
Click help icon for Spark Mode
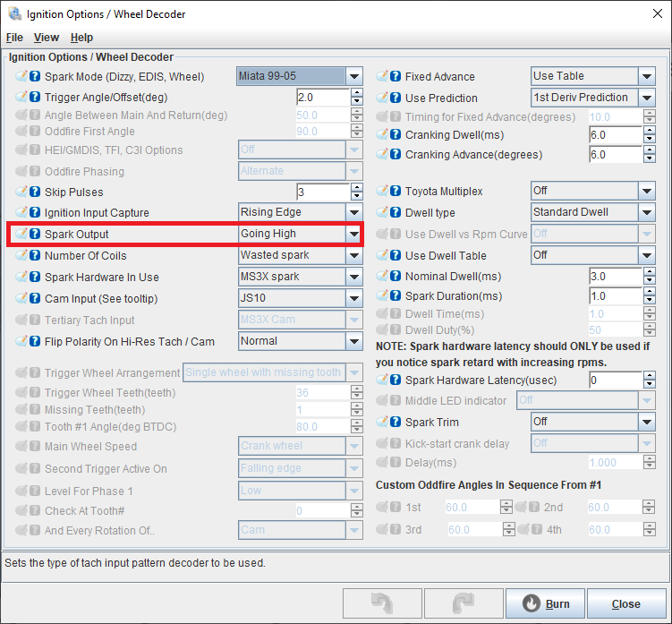pos(35,76)
